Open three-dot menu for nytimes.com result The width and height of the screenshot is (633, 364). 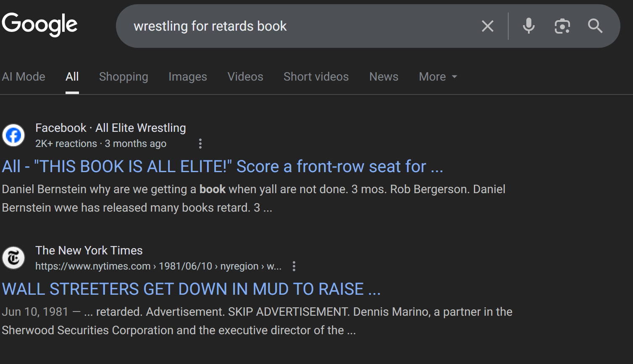pyautogui.click(x=294, y=266)
